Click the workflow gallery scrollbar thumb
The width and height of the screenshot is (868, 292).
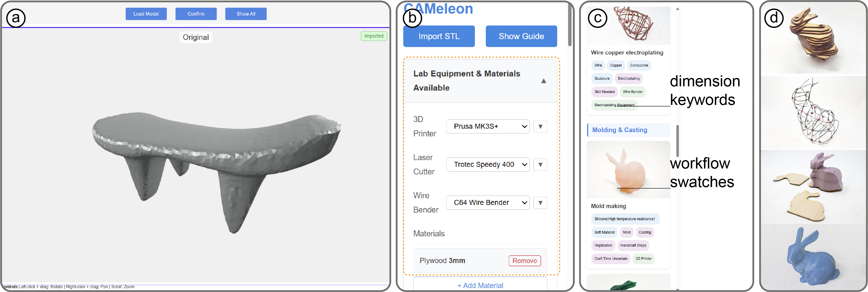[677, 141]
